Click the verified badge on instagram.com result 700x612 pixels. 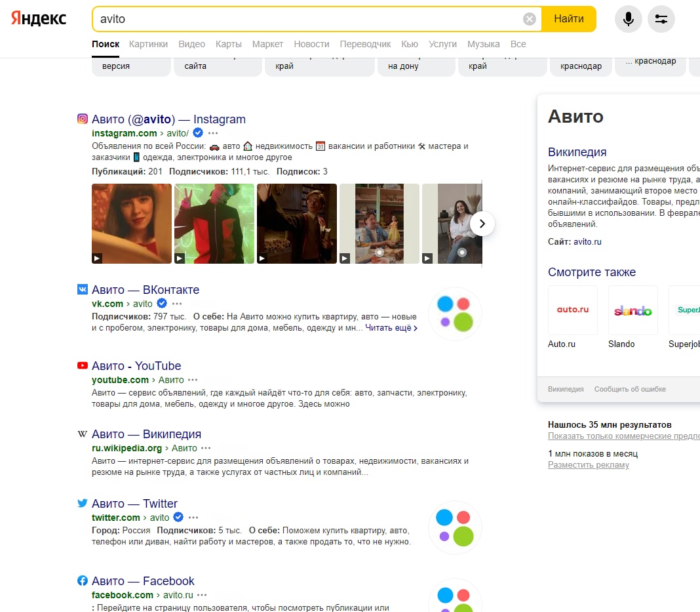[x=198, y=133]
